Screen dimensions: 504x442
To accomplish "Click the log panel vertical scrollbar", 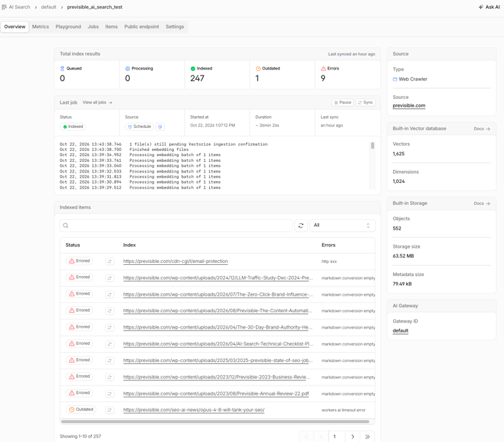I will 373,146.
